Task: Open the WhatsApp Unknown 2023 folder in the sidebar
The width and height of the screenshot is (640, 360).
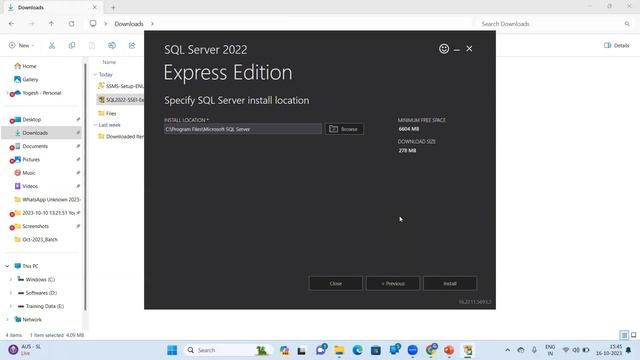Action: tap(51, 199)
